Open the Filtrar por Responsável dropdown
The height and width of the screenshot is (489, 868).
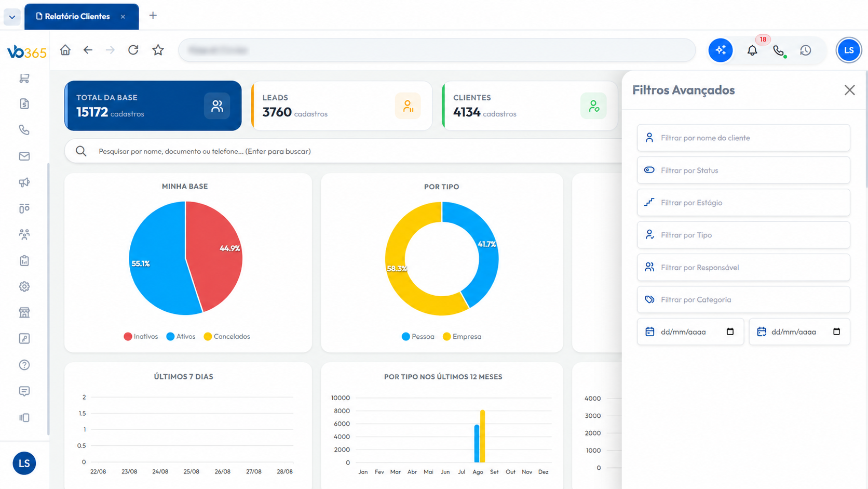743,267
